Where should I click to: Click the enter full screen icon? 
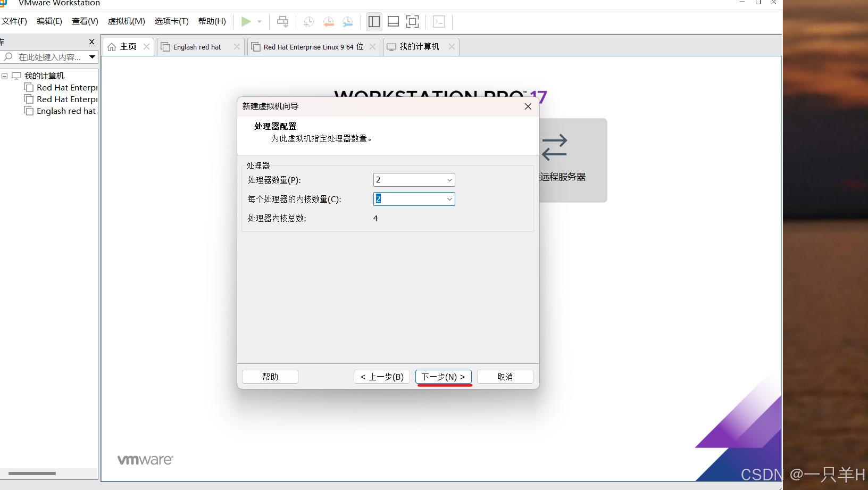coord(413,22)
